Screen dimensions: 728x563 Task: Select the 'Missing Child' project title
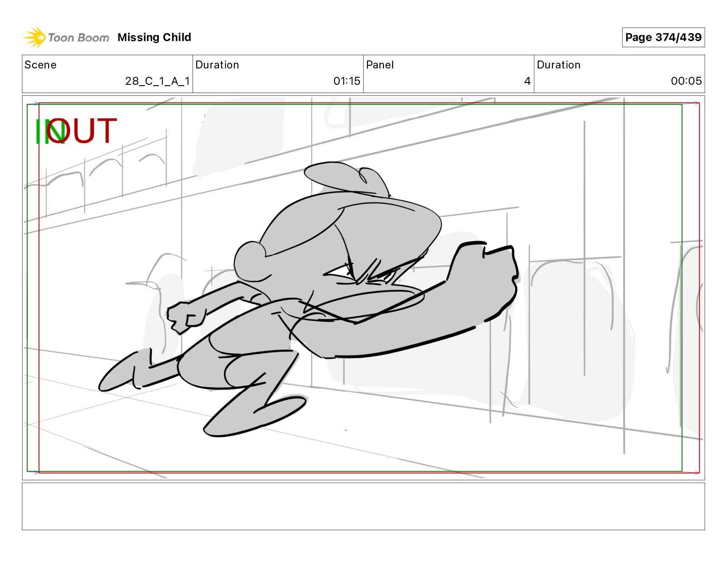pyautogui.click(x=154, y=38)
